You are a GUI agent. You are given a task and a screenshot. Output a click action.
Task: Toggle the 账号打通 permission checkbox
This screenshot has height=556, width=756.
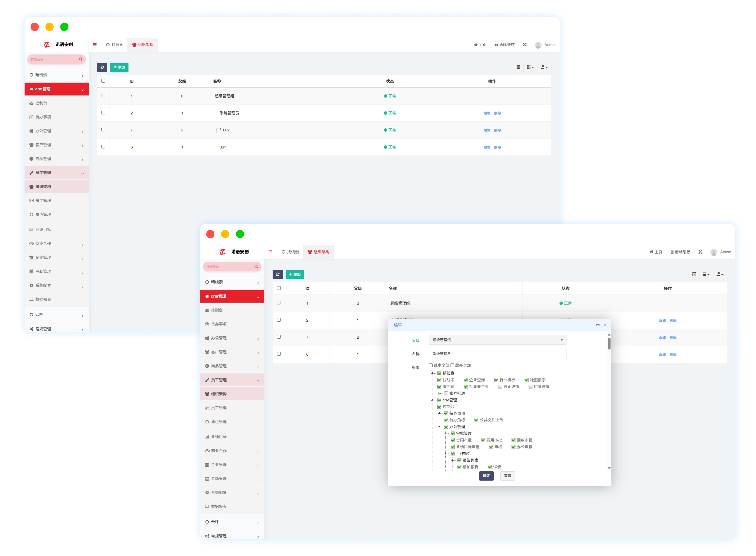click(x=446, y=393)
